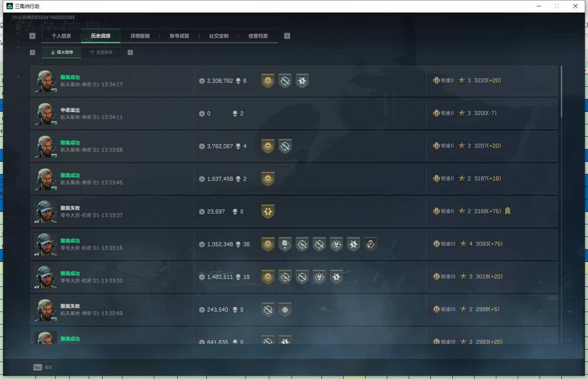Open the 中途退出 match at 04:11

coord(294,113)
